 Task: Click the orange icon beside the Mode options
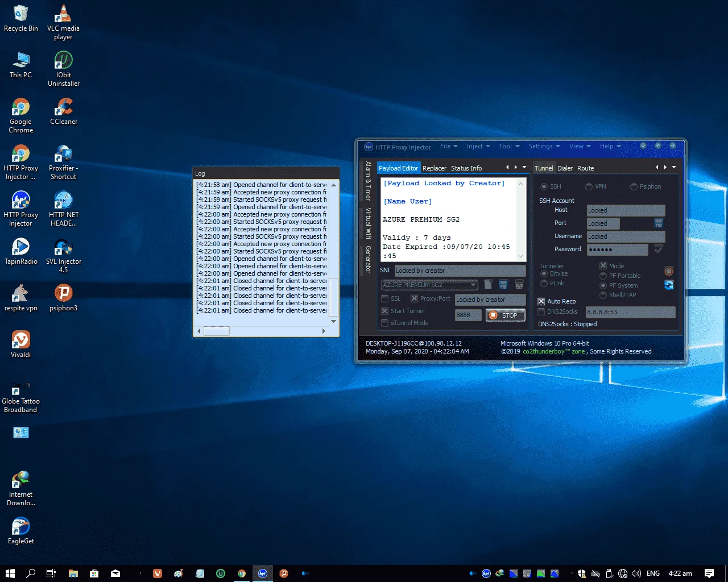(669, 271)
